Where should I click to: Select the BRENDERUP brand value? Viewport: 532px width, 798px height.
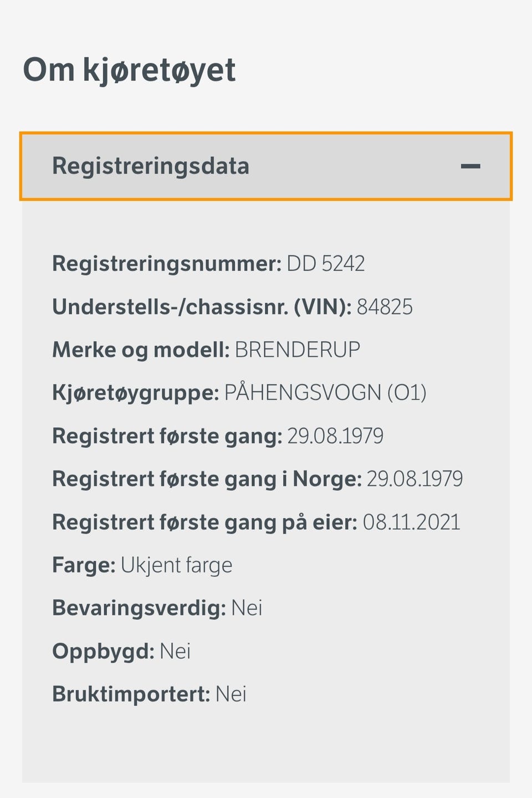[x=298, y=350]
